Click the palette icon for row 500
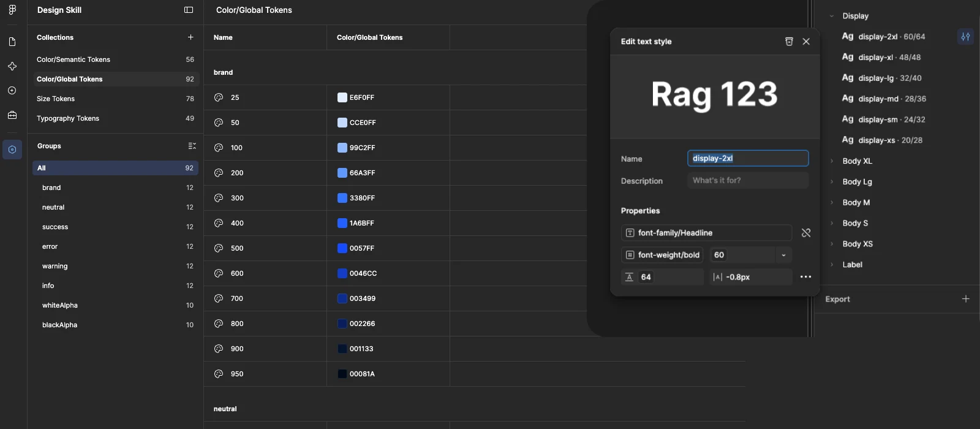The width and height of the screenshot is (980, 429). 219,248
